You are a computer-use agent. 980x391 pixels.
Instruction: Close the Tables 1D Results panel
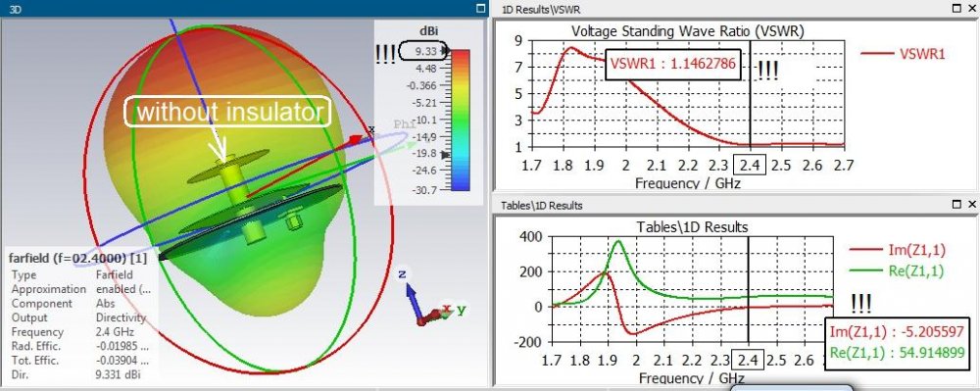(972, 204)
